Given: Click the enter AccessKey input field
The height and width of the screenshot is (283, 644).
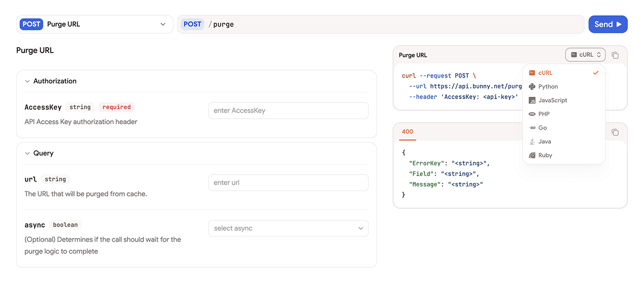Looking at the screenshot, I should pyautogui.click(x=288, y=111).
